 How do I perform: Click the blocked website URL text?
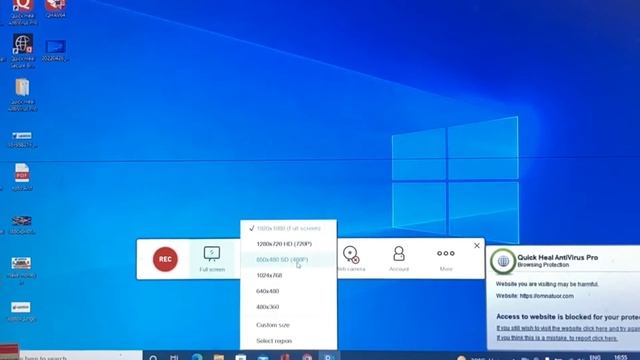pos(547,296)
